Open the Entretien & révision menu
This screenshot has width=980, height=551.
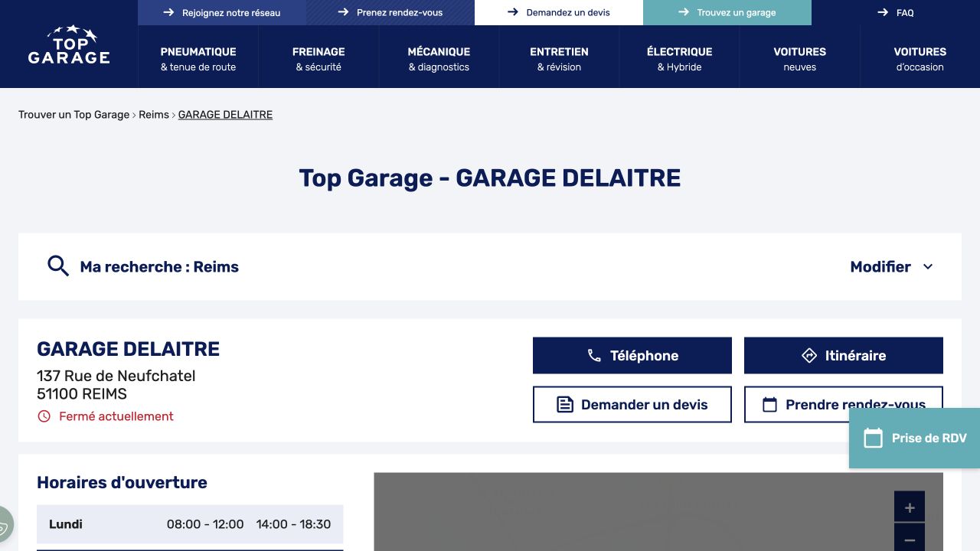coord(559,59)
